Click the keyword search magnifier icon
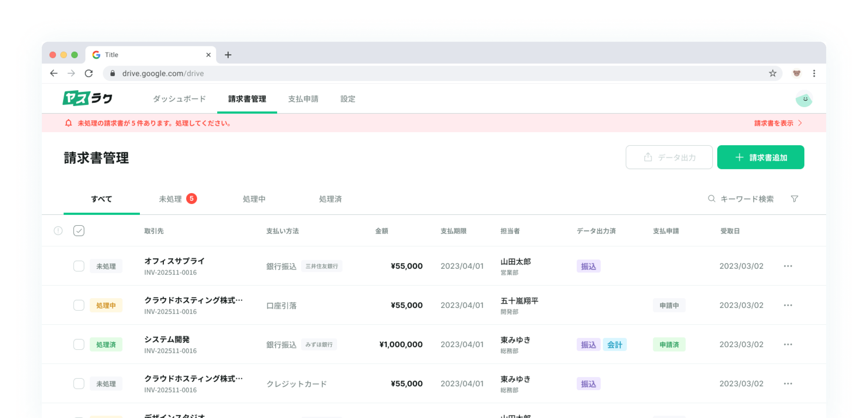The width and height of the screenshot is (868, 418). [x=711, y=199]
